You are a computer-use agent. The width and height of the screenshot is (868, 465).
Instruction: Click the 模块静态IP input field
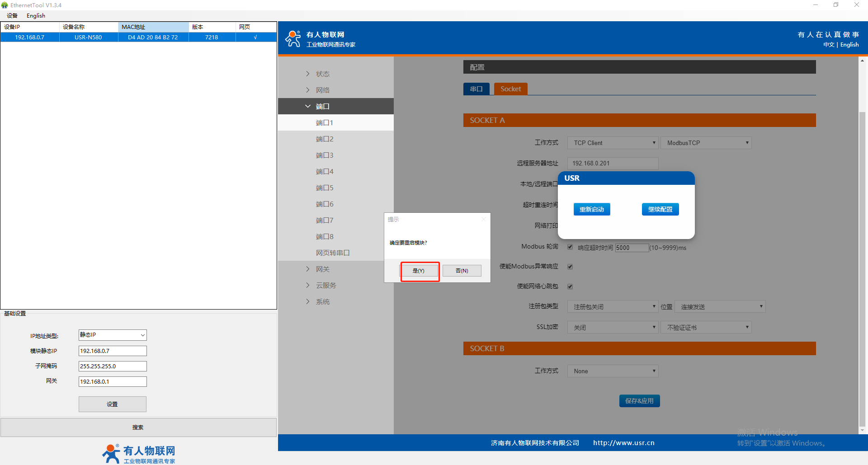pos(113,351)
